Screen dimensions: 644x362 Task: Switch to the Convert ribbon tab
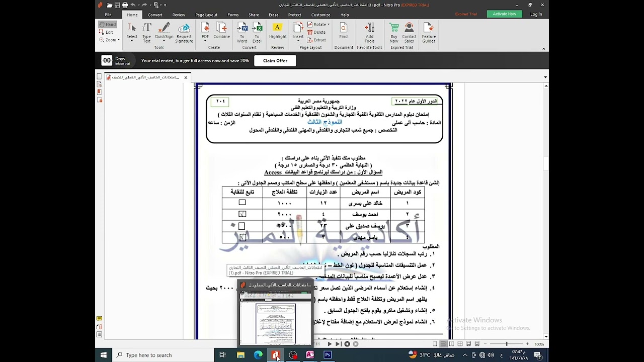coord(155,15)
